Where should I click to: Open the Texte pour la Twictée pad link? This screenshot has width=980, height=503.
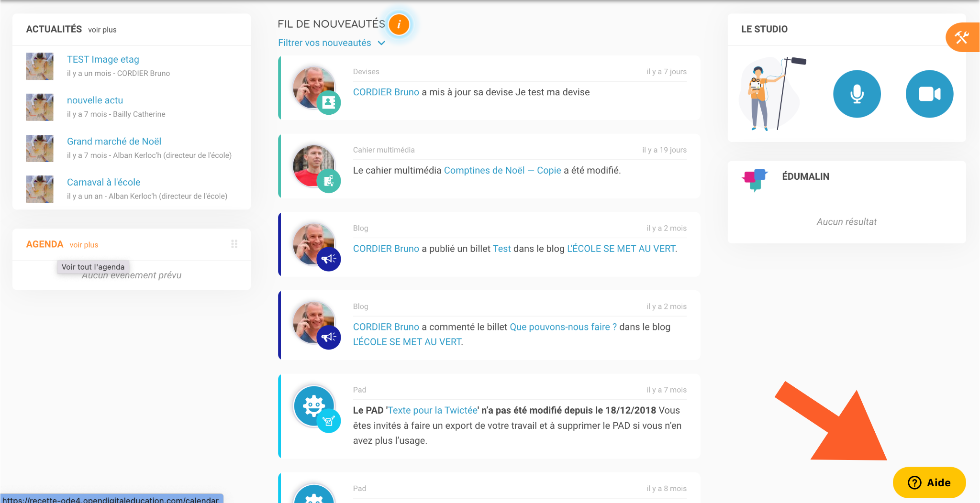pyautogui.click(x=433, y=410)
